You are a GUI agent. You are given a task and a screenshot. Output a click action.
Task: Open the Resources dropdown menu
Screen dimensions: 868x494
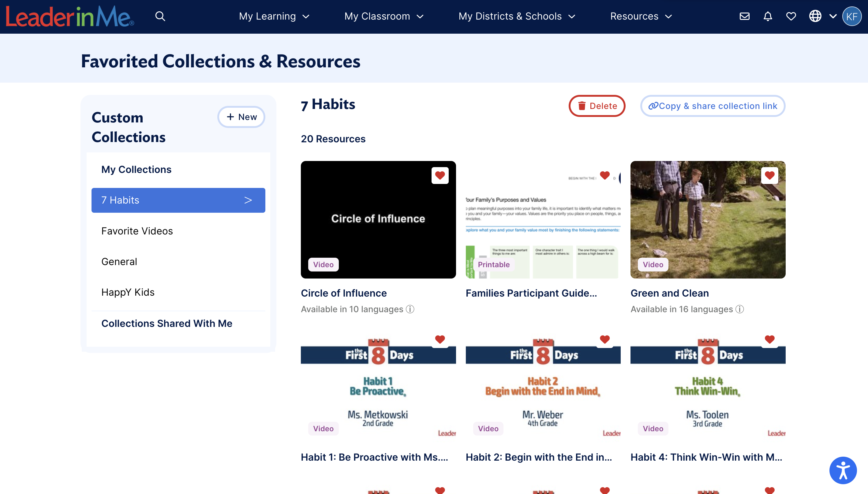pyautogui.click(x=641, y=16)
